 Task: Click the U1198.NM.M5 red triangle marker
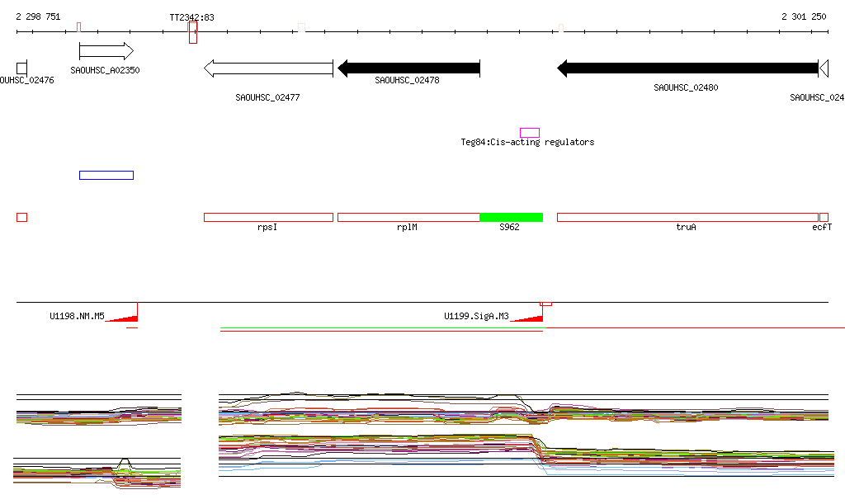(x=122, y=318)
